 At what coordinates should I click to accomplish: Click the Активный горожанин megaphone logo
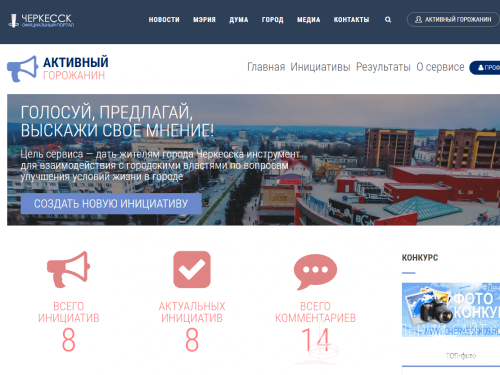[x=58, y=68]
